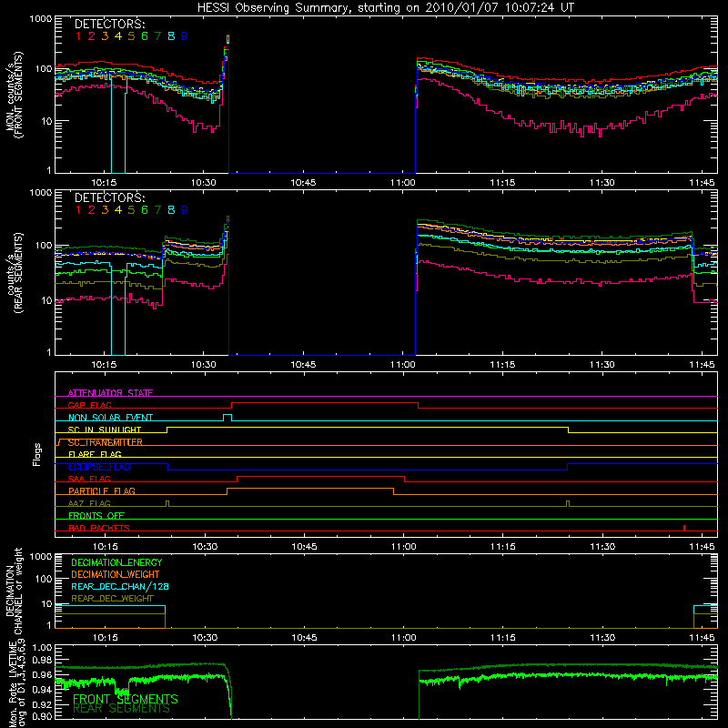Click the Mon. Rate LIVETIME axis label
This screenshot has width=728, height=728.
(x=16, y=683)
